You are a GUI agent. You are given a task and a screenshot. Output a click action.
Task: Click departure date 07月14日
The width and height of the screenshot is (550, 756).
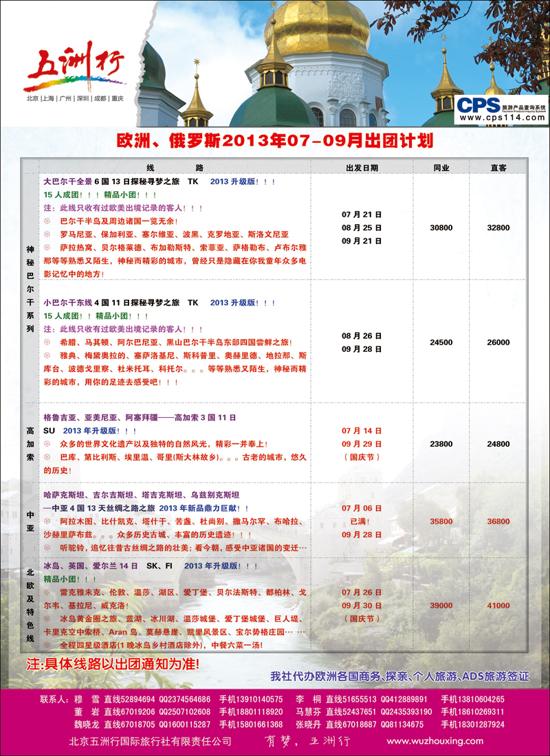point(362,430)
